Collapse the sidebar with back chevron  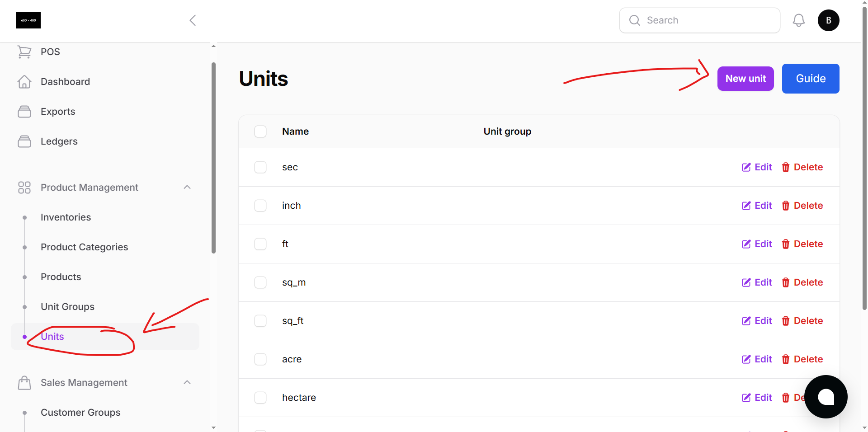193,20
